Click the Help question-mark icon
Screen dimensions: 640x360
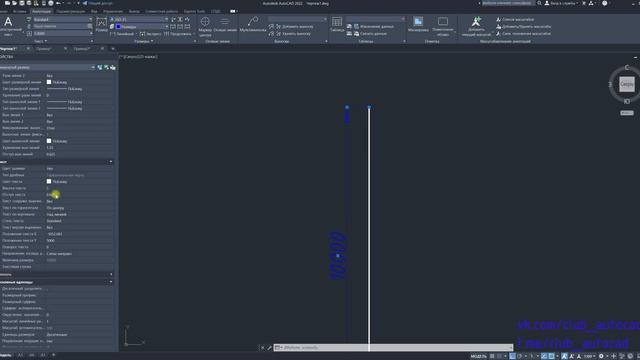pyautogui.click(x=604, y=3)
